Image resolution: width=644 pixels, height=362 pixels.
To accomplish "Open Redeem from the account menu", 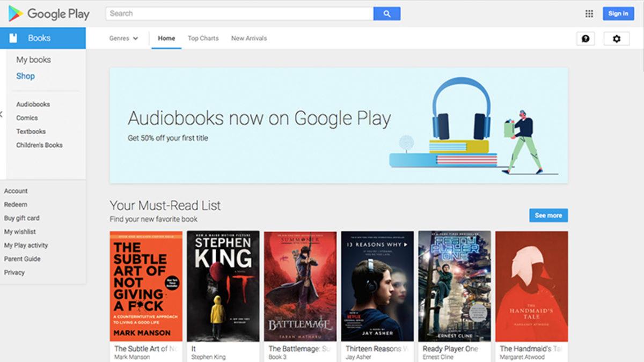I will coord(16,204).
